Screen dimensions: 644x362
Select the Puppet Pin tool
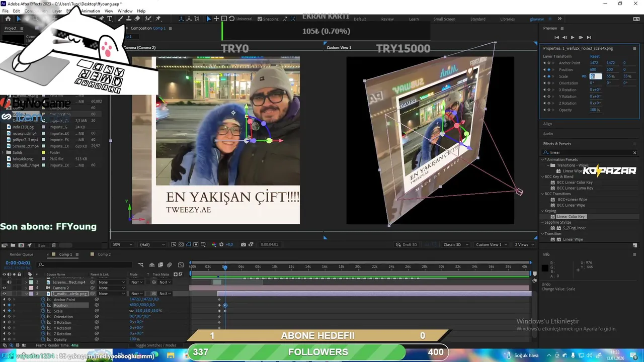point(158,19)
